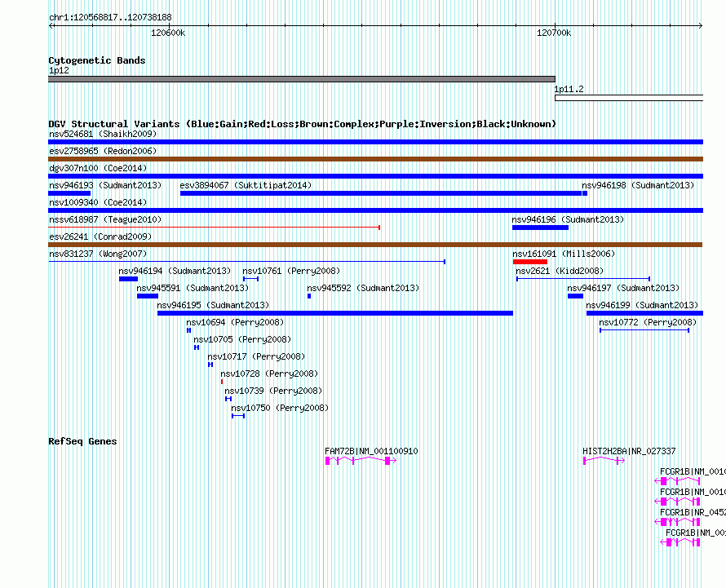Click the nsv946198 (Sudmant2013) label
Image resolution: width=726 pixels, height=588 pixels.
pyautogui.click(x=638, y=186)
